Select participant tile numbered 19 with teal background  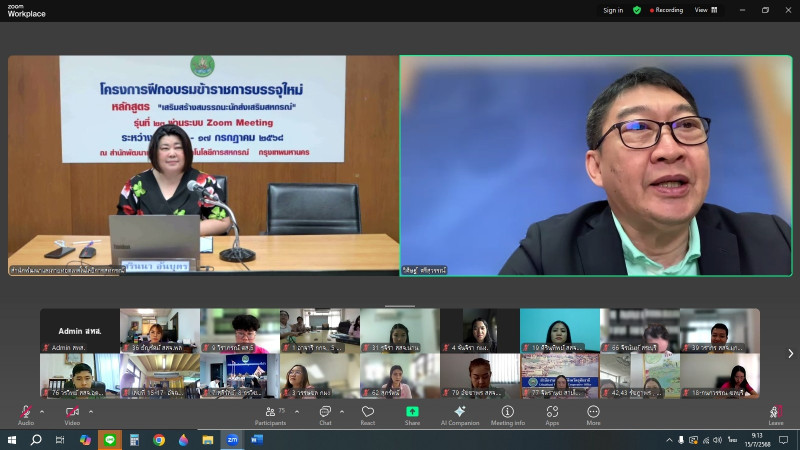(x=560, y=331)
